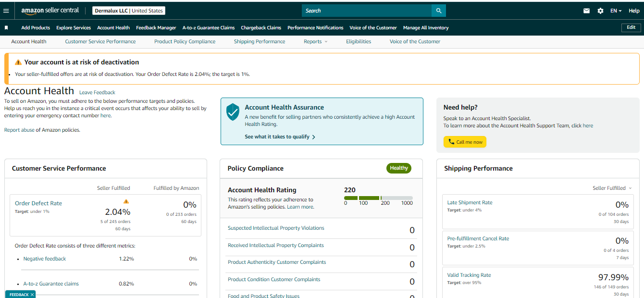Screen dimensions: 644x298
Task: Open Suspected Intellectual Property Violations
Action: [276, 228]
